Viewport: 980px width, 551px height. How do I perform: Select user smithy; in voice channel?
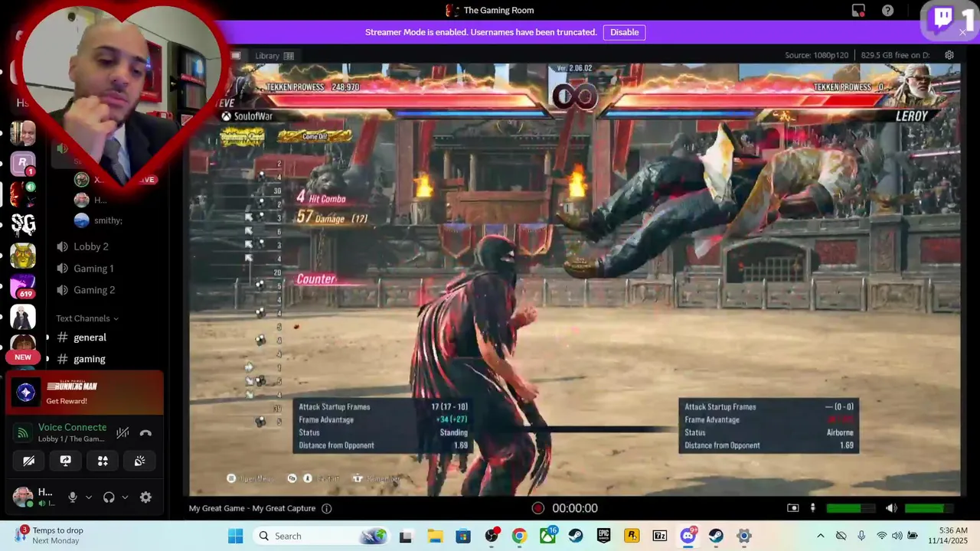[x=109, y=220]
